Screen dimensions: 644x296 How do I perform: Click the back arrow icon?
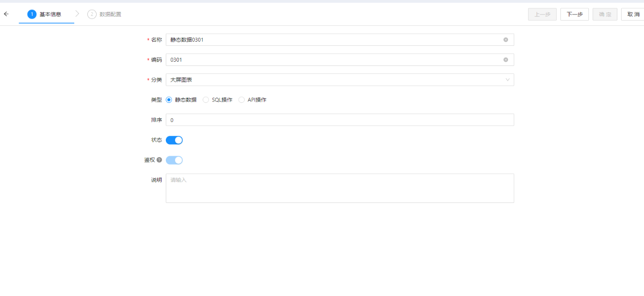[6, 14]
